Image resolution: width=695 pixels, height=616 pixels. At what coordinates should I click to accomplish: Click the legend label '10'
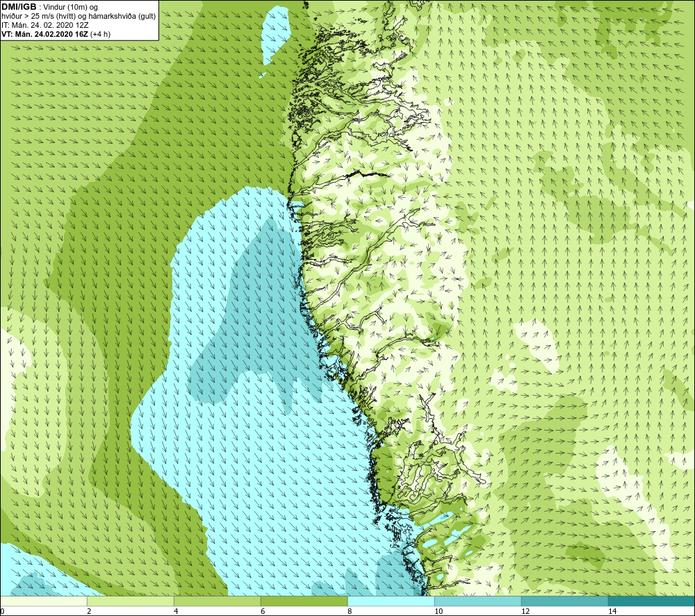coord(439,611)
